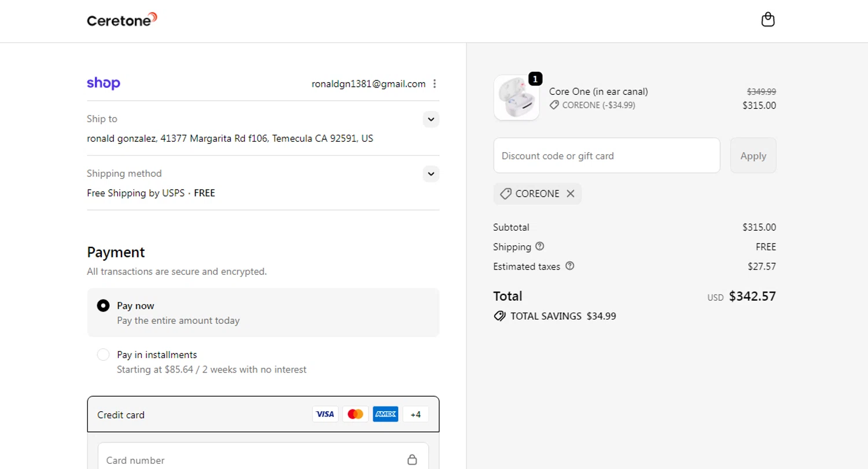Click the Starting at $85.64 installments text
868x469 pixels.
pos(212,369)
